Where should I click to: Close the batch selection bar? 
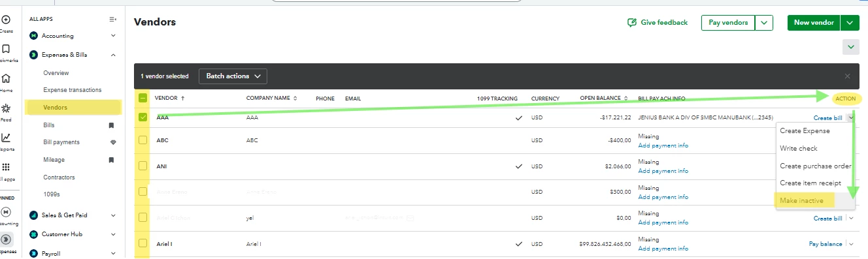click(x=848, y=76)
